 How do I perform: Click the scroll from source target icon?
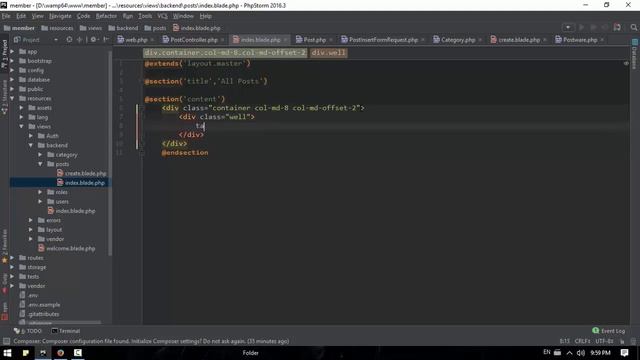coord(69,40)
